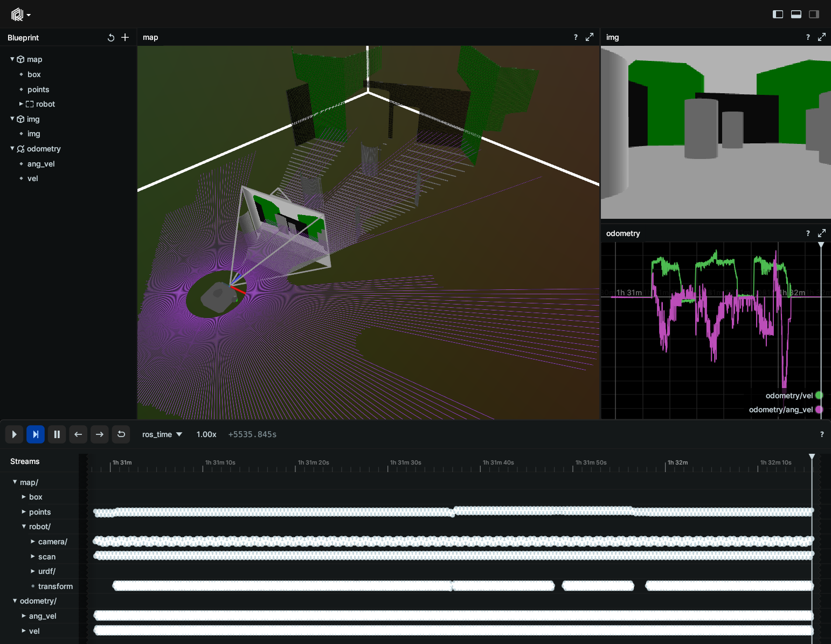The image size is (831, 644).
Task: Toggle odometry/vel legend entry
Action: pos(794,396)
